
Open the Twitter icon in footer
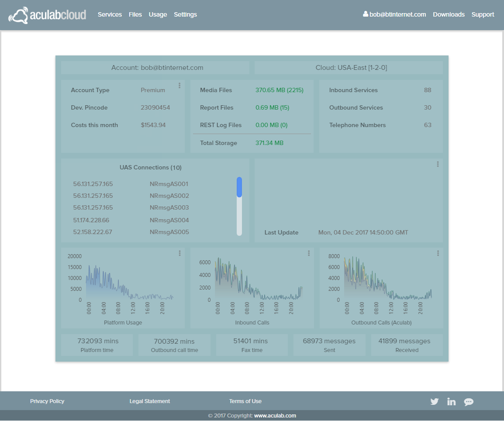point(435,401)
